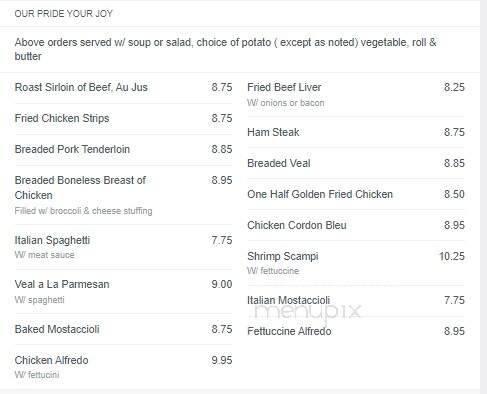Click the Shrimp Scampi item
487x394 pixels.
[x=283, y=256]
